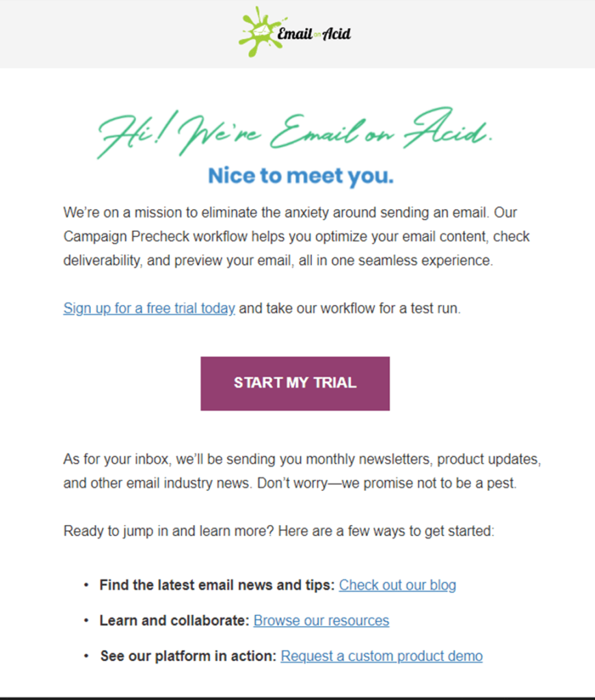Open the Request a custom product demo link
This screenshot has width=595, height=700.
(382, 656)
